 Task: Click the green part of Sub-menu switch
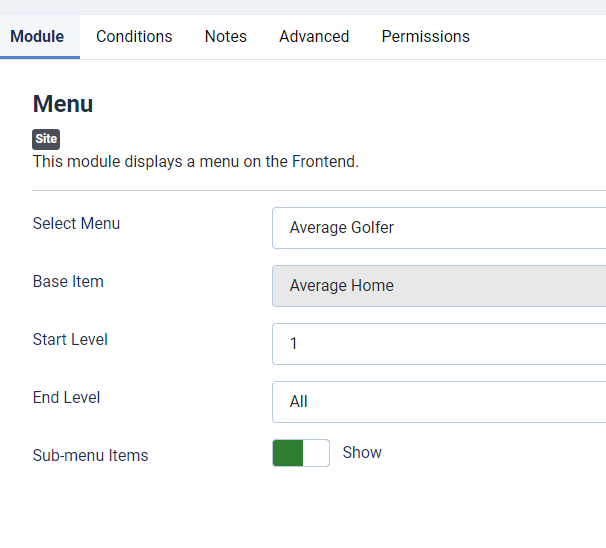tap(288, 453)
